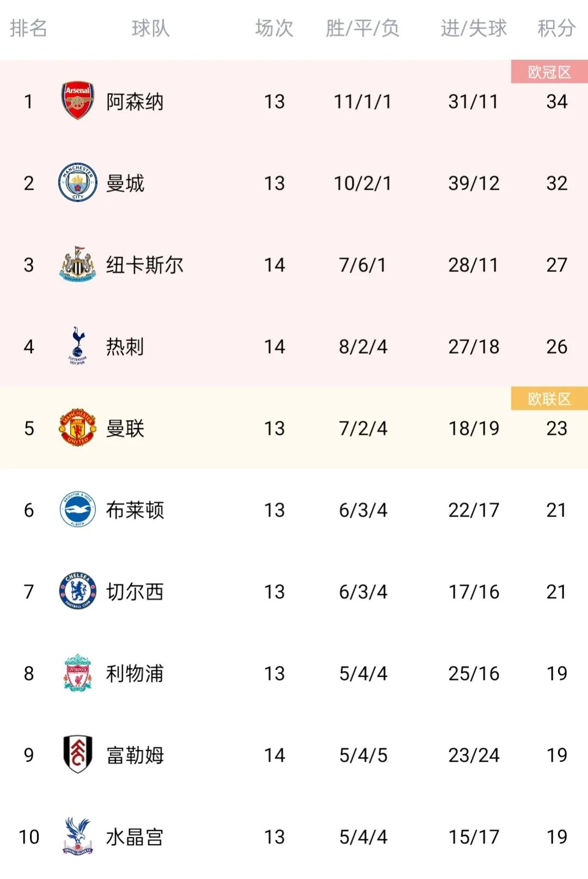Open the Tottenham Hotspur logo
The width and height of the screenshot is (588, 879).
[77, 346]
